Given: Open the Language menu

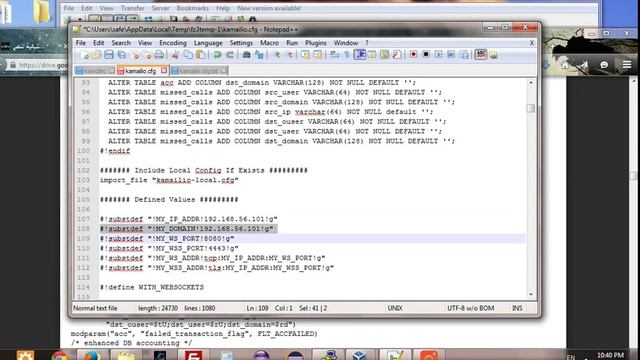Looking at the screenshot, I should click(208, 43).
